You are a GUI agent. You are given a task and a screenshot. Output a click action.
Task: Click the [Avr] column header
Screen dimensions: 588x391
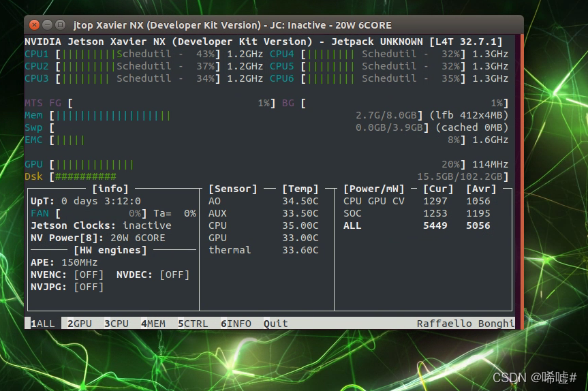(481, 189)
